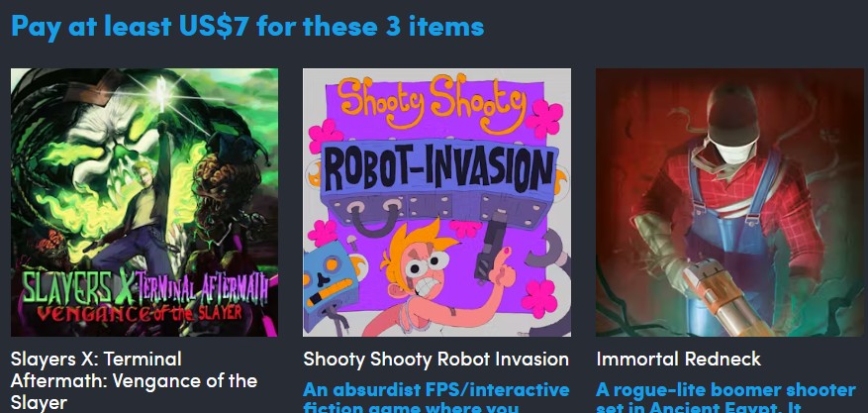The height and width of the screenshot is (413, 868).
Task: Select the Shooty Shooty Robot Invasion cover
Action: tap(436, 202)
